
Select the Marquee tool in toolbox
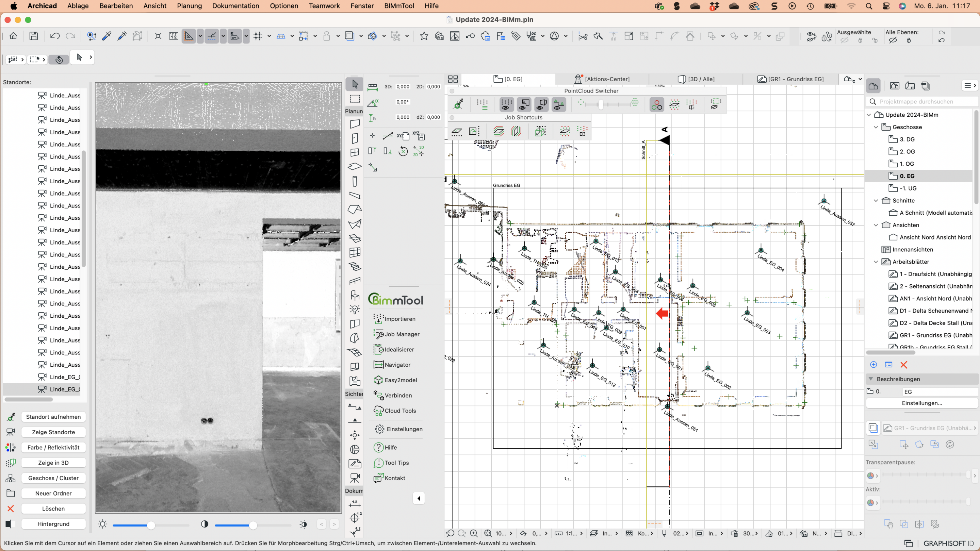tap(355, 99)
